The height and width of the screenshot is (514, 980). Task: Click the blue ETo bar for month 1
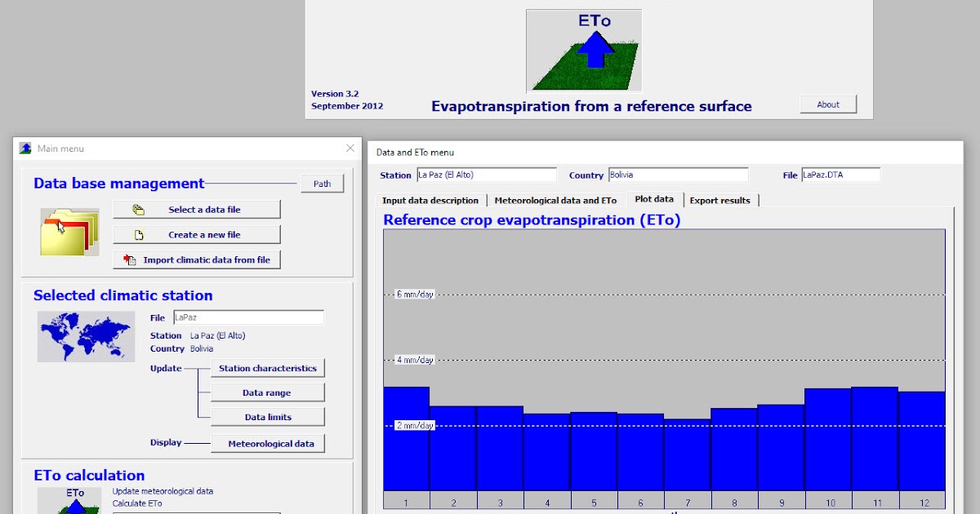click(406, 441)
